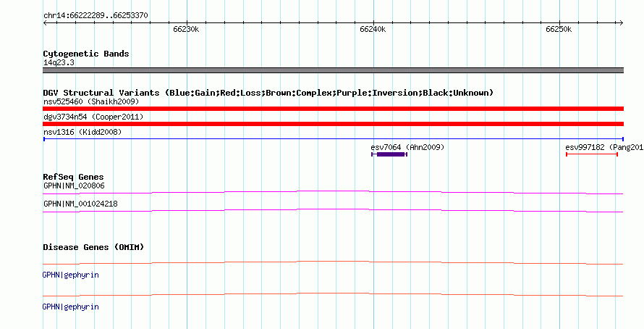Click the 66240k ruler tick label
Screen dimensions: 644x329
373,30
